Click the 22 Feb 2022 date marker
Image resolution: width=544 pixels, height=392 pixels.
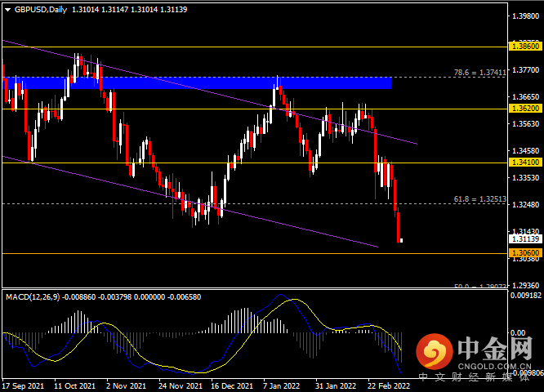pos(387,385)
